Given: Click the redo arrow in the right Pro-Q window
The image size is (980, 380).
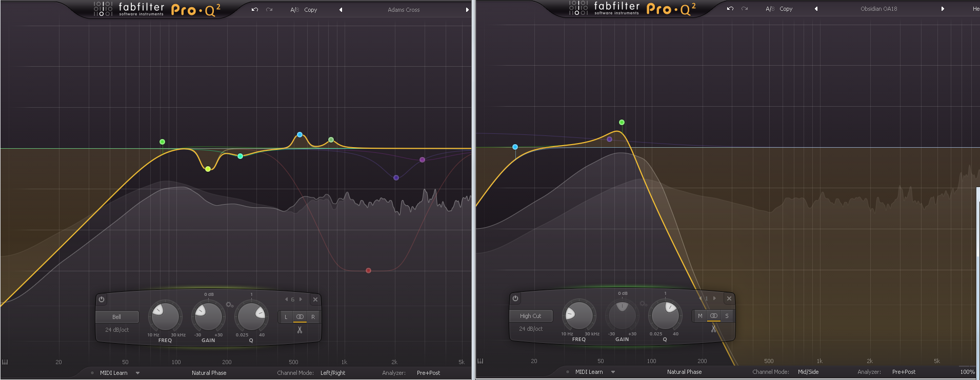Looking at the screenshot, I should [745, 9].
